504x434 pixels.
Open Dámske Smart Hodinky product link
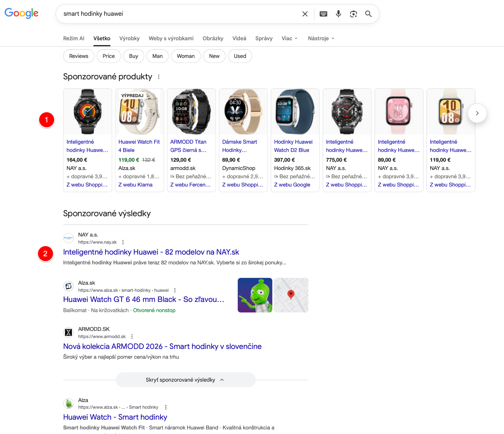point(239,146)
